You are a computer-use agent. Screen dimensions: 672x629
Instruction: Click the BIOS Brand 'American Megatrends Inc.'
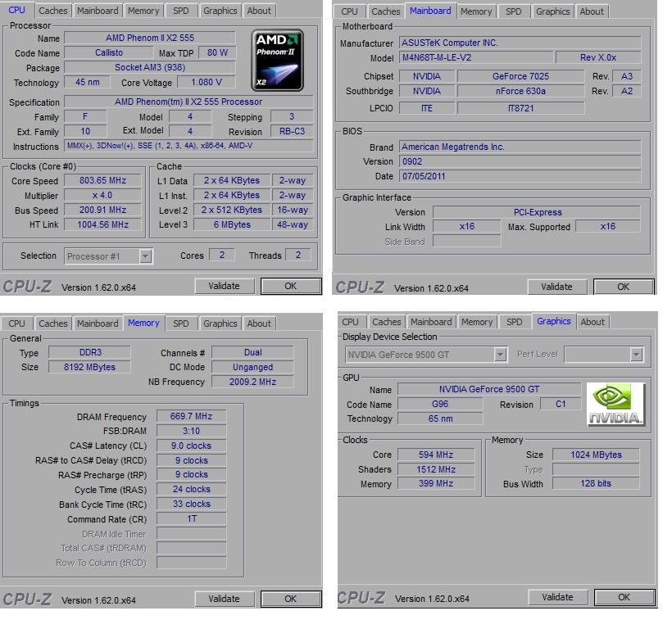tap(520, 147)
